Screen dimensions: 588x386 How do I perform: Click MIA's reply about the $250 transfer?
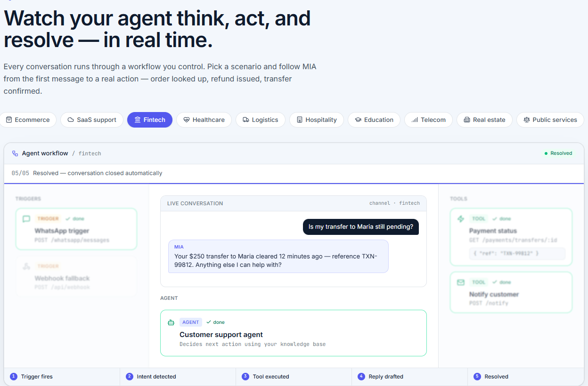[x=278, y=257]
